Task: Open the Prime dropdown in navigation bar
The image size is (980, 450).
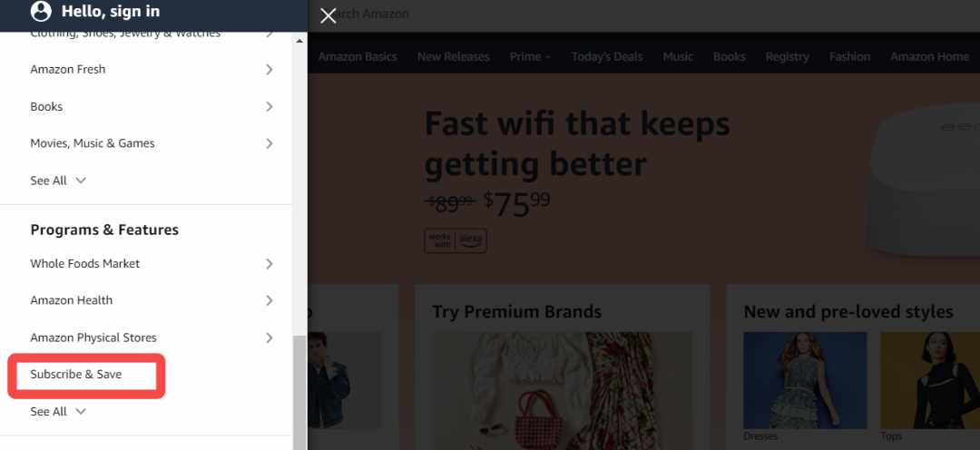Action: point(530,57)
